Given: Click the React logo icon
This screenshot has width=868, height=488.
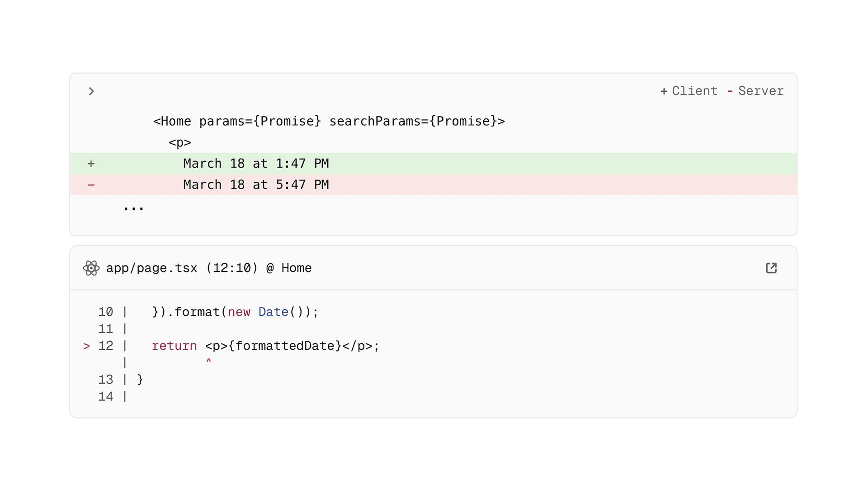Looking at the screenshot, I should click(x=91, y=268).
